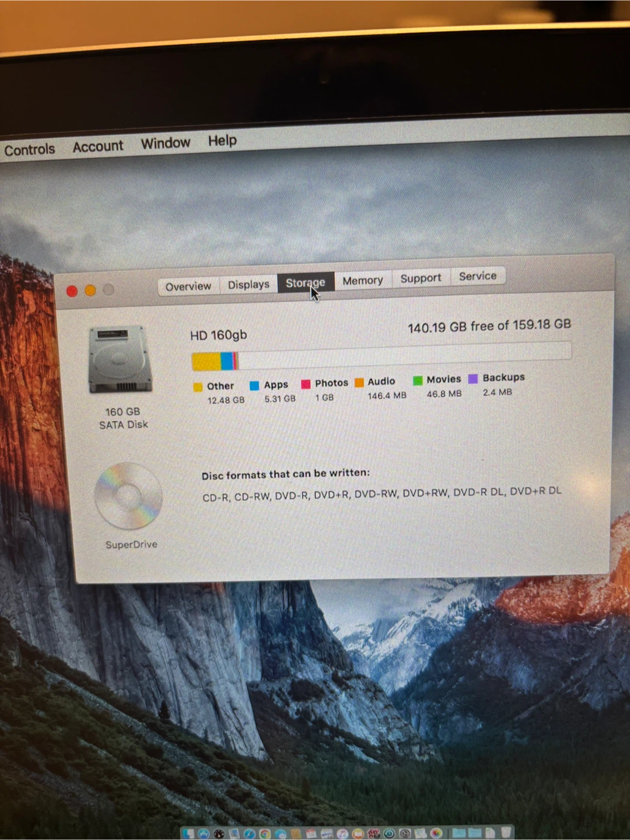
Task: Open Finder from the Dock
Action: point(188,833)
